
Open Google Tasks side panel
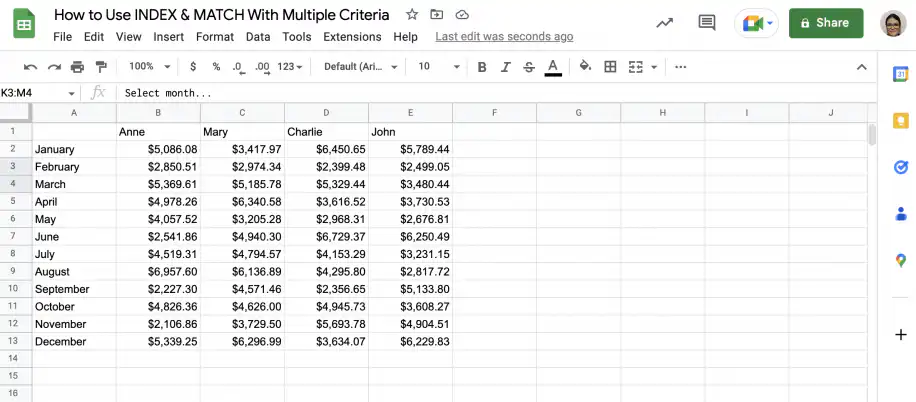click(x=900, y=167)
